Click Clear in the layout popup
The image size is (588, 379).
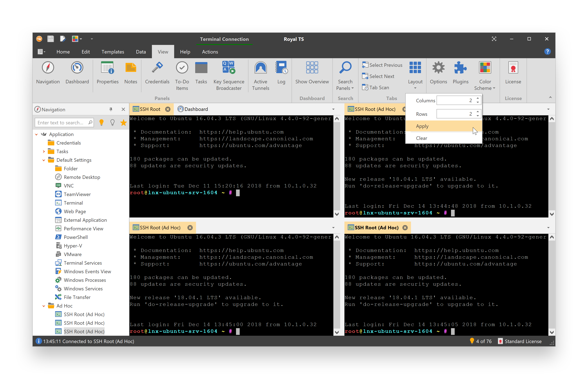444,138
